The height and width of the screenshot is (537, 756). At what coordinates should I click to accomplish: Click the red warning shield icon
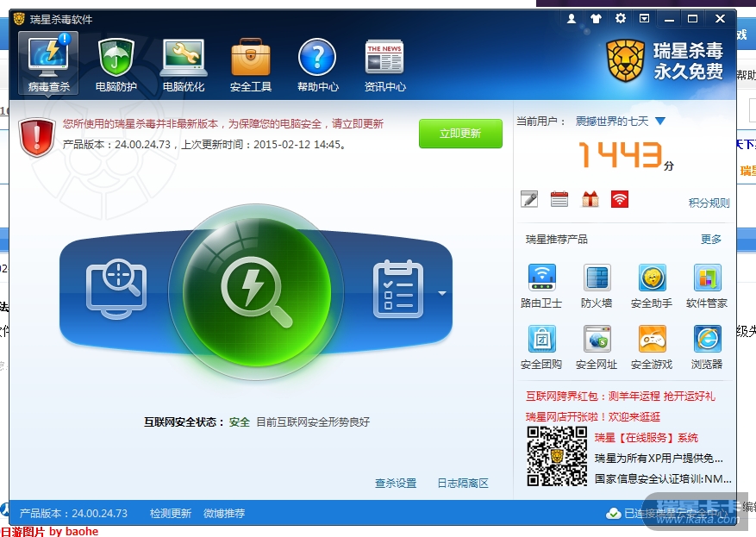click(37, 137)
